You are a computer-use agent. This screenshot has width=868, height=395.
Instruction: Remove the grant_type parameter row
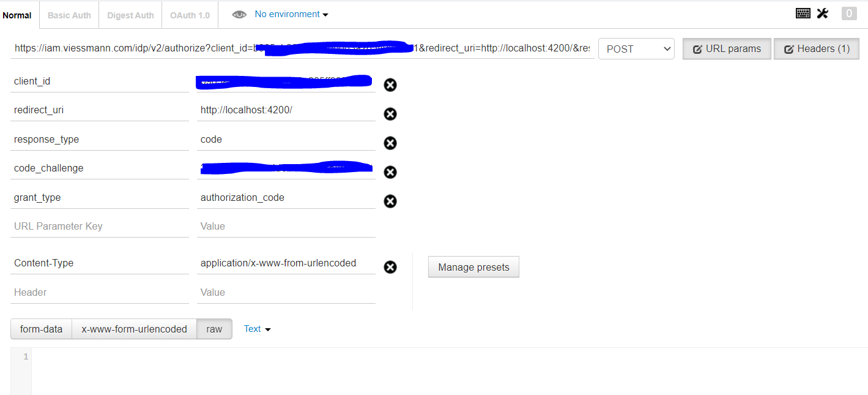(x=390, y=201)
